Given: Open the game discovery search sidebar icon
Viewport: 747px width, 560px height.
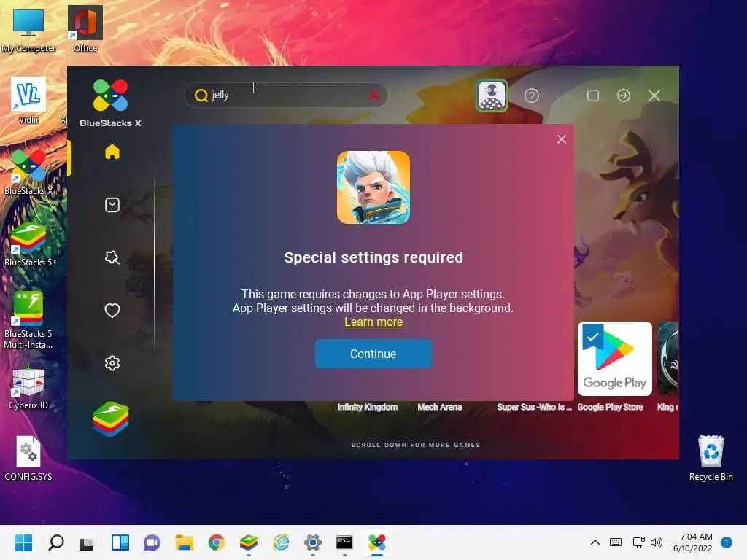Looking at the screenshot, I should coord(112,257).
